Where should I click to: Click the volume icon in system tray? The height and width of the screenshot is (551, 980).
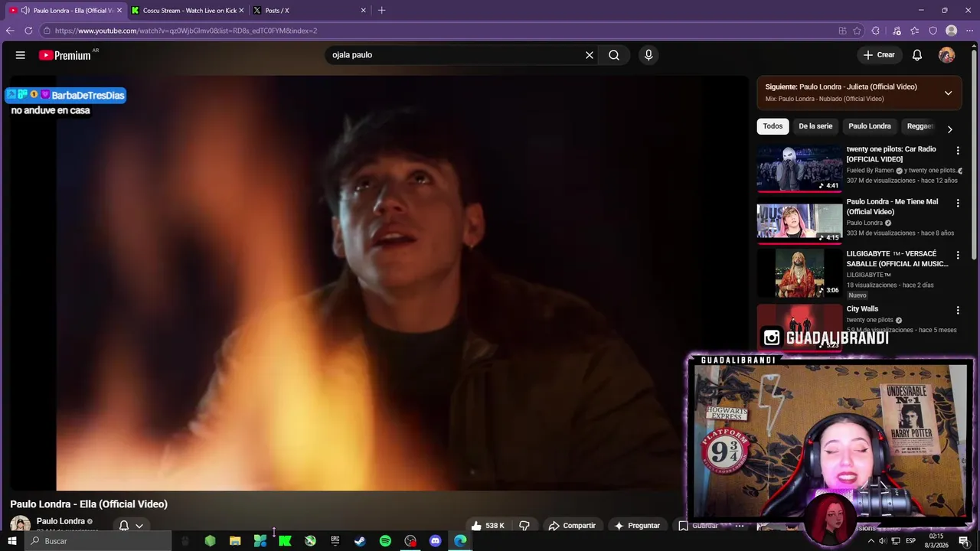click(x=883, y=541)
